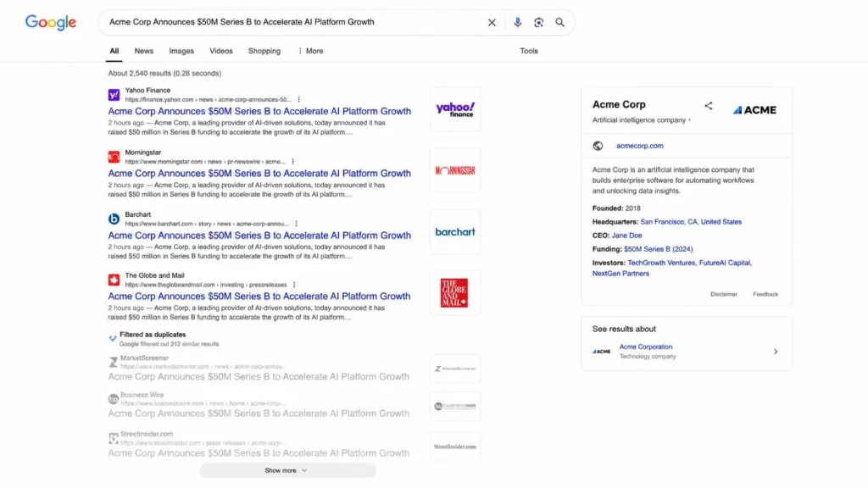The image size is (868, 488).
Task: Click The Globe and Mail thumbnail logo
Action: tap(455, 292)
